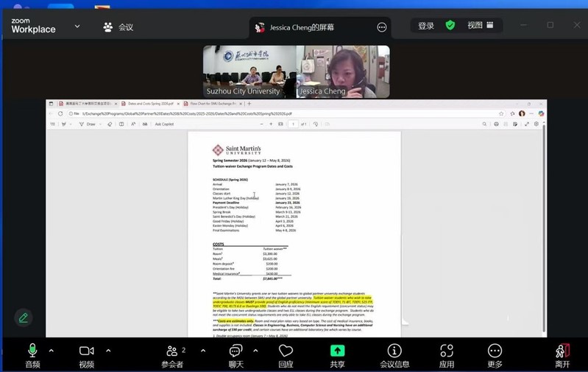Click the 离开 leave meeting button
This screenshot has width=588, height=372.
pyautogui.click(x=562, y=354)
